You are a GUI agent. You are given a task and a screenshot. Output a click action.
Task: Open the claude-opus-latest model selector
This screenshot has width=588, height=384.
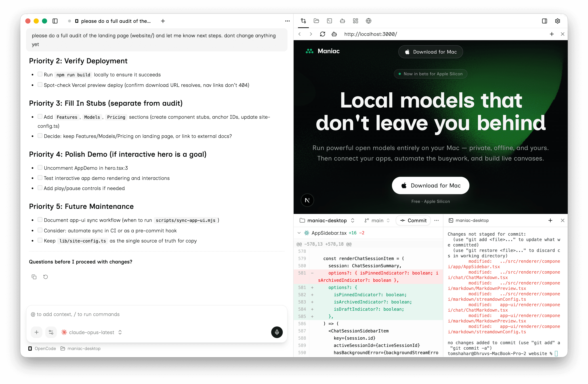92,332
